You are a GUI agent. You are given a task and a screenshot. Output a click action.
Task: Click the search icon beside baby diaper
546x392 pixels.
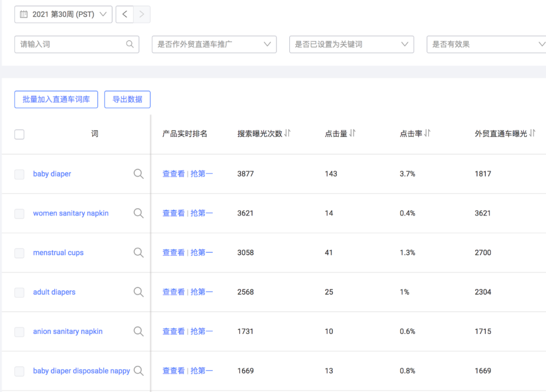[x=139, y=174]
